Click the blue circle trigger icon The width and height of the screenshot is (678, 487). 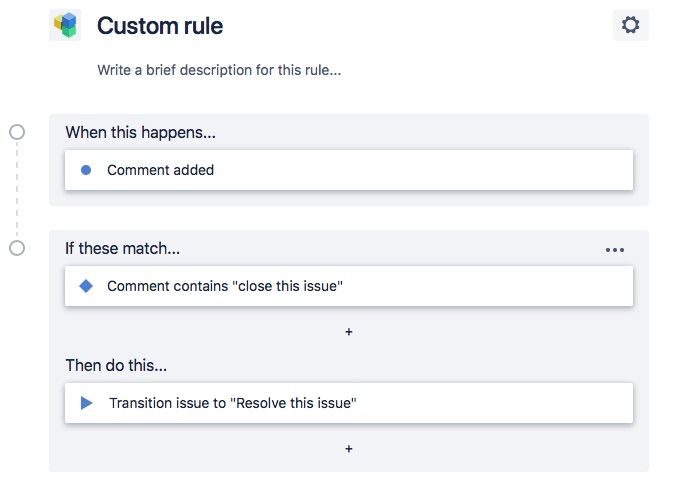click(86, 170)
